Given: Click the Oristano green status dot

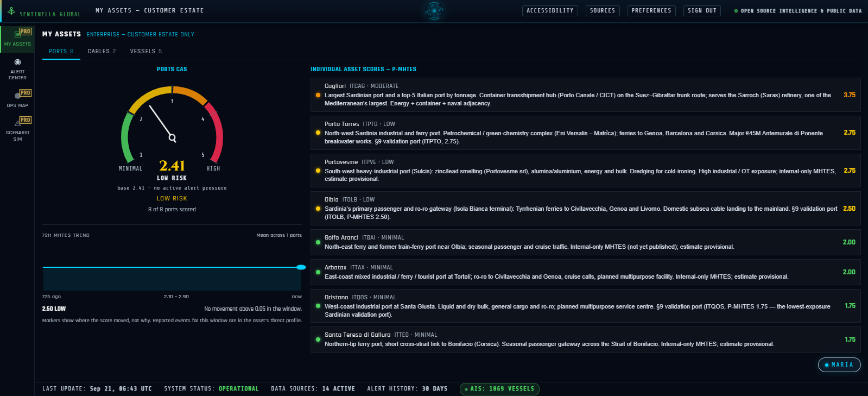Looking at the screenshot, I should tap(318, 306).
